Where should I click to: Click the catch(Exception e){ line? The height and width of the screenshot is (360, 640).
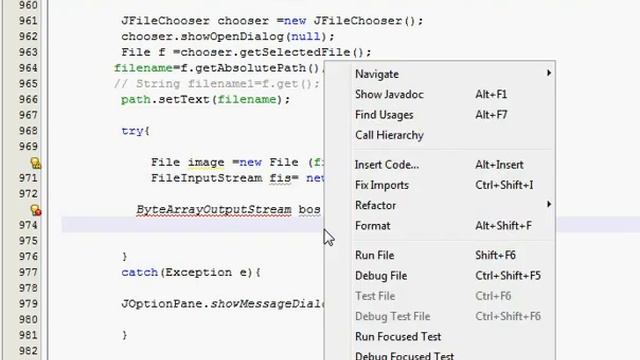tap(191, 273)
